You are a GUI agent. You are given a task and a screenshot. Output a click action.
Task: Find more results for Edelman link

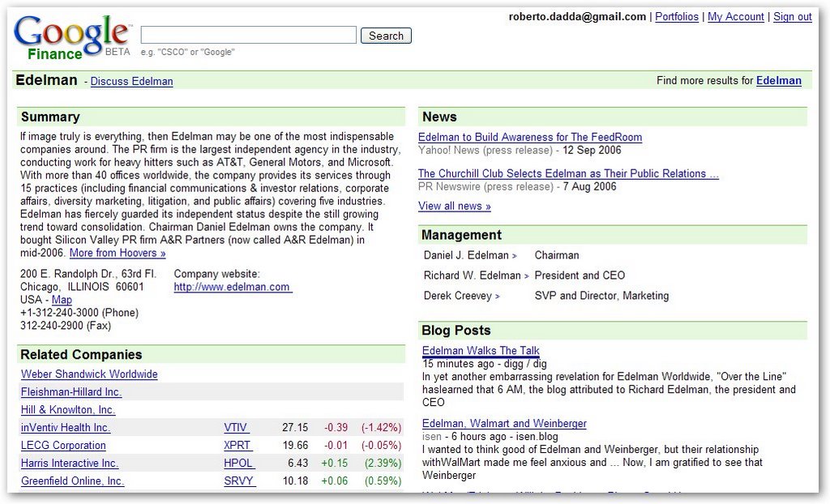click(779, 80)
